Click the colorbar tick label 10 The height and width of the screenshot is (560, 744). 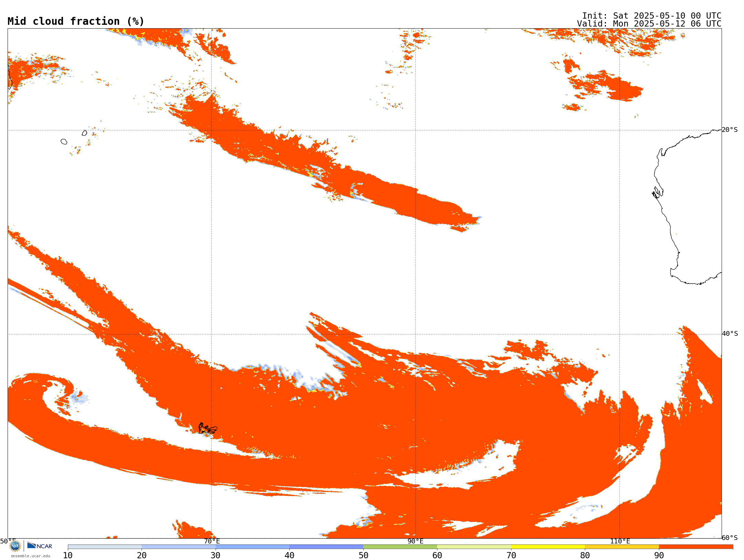pyautogui.click(x=68, y=555)
